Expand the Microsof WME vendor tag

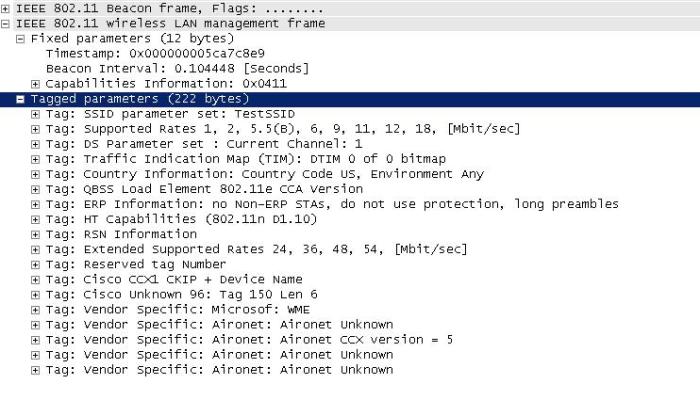pos(36,309)
